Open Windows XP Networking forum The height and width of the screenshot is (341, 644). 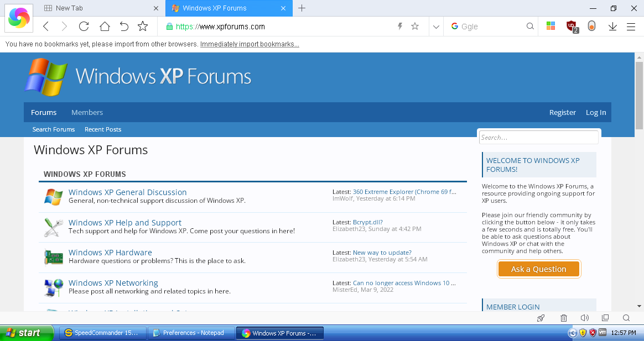pos(113,283)
